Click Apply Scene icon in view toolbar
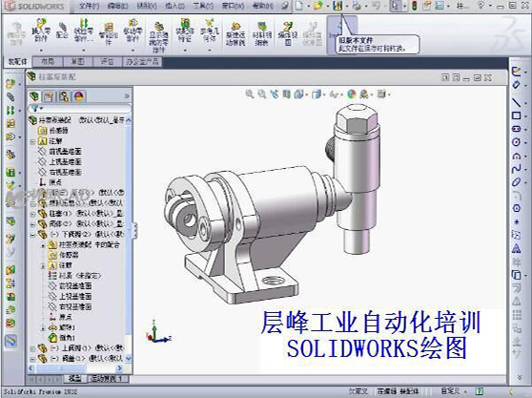532x398 pixels. tap(364, 94)
